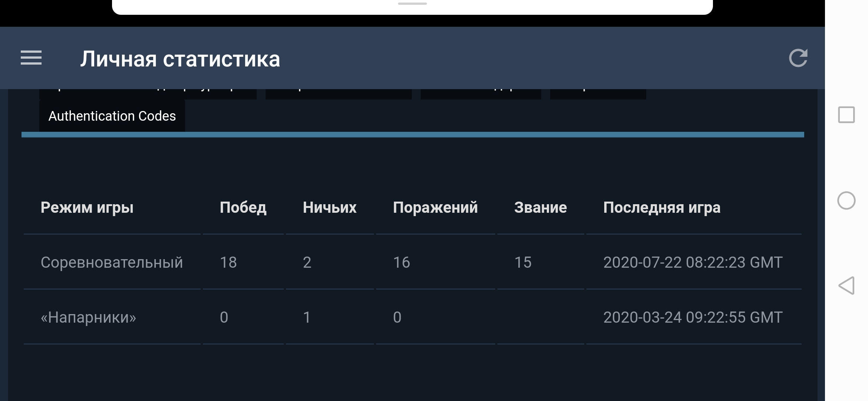Tap the Android back triangle button
Screen dimensions: 868x401
(x=846, y=286)
